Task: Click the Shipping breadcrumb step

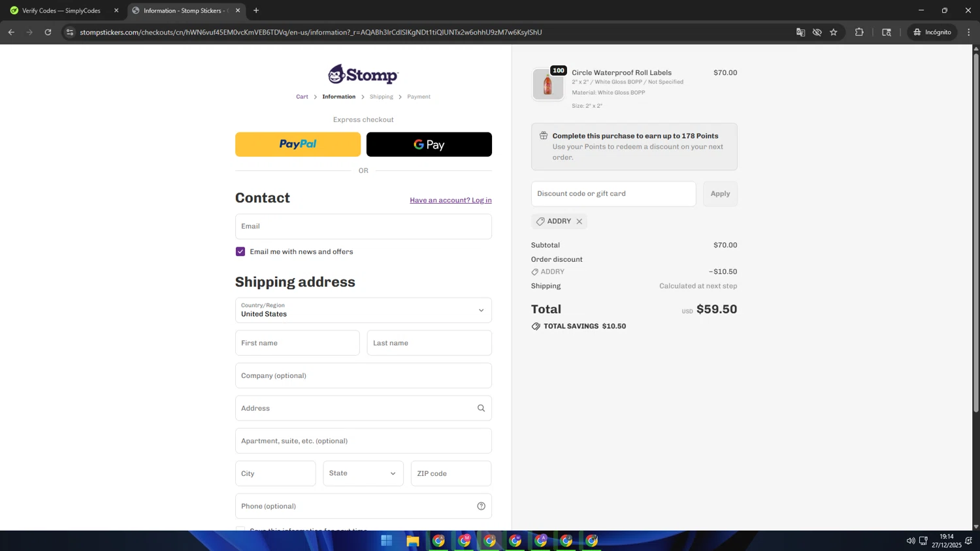Action: 382,97
